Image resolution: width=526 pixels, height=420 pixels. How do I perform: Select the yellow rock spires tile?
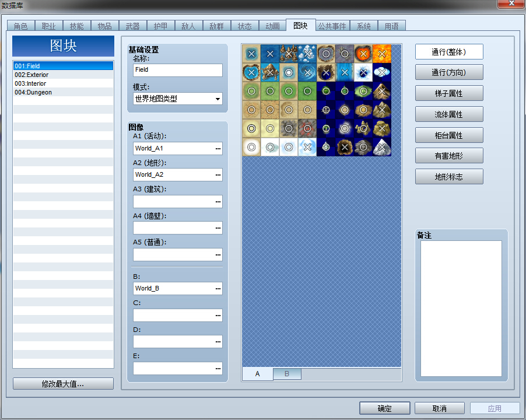pos(363,128)
